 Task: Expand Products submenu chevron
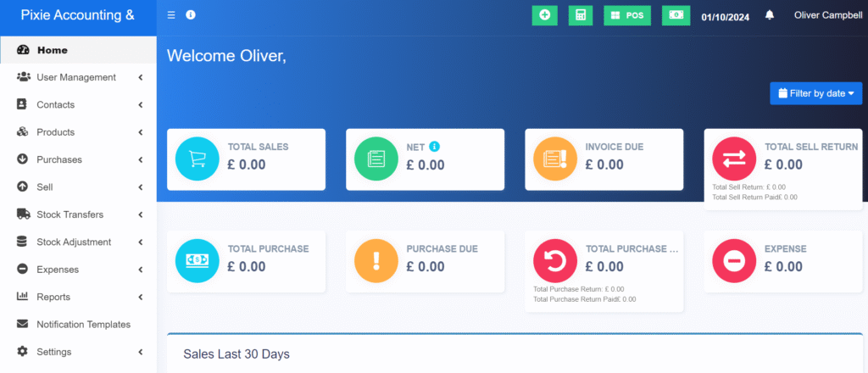pyautogui.click(x=141, y=132)
